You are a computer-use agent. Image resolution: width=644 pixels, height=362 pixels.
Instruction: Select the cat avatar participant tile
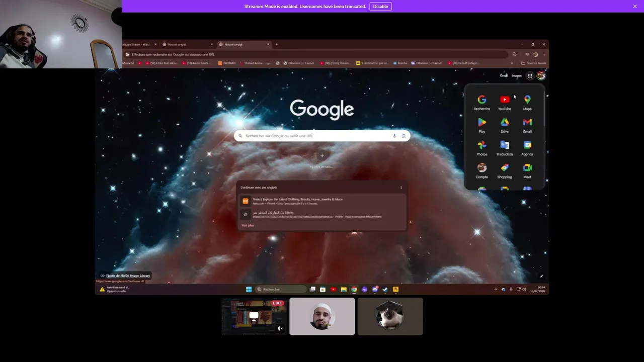(x=390, y=316)
